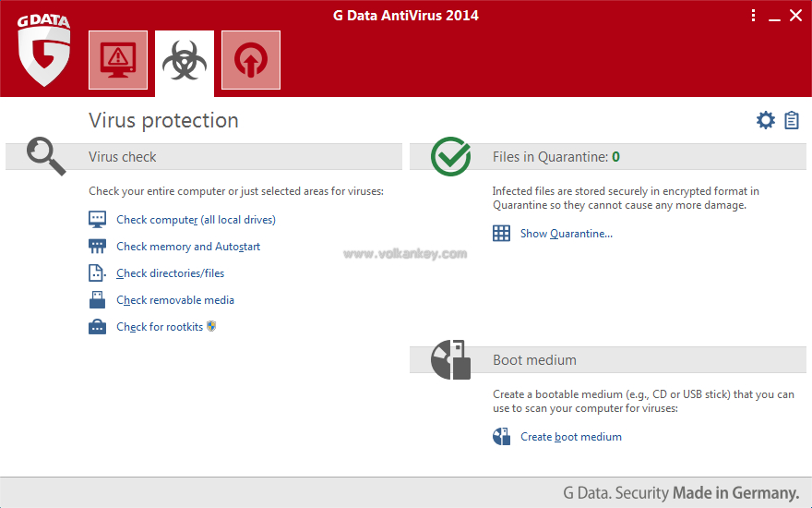Run Check memory and Autostart
Viewport: 812px width, 508px height.
(188, 247)
